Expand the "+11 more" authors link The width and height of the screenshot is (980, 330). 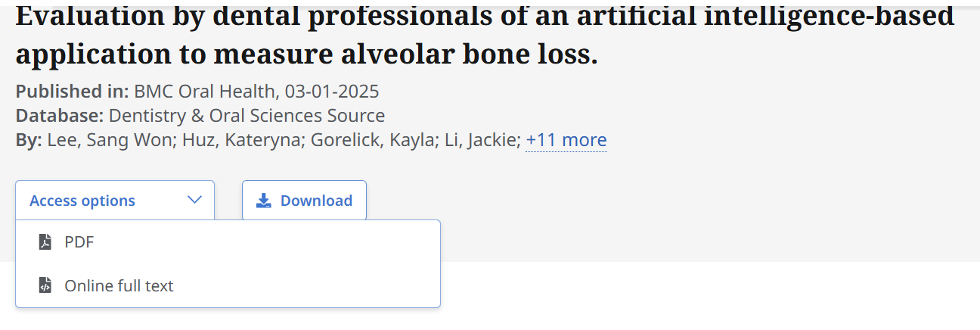(566, 140)
